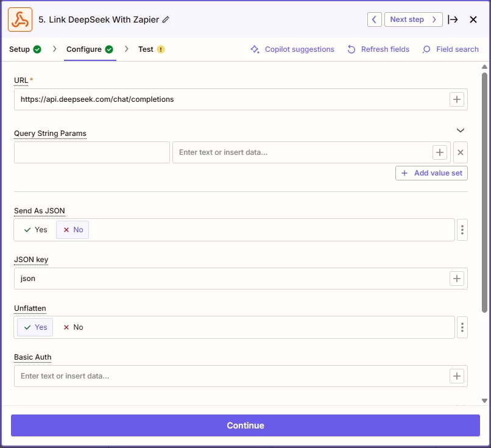Screen dimensions: 491x448
Task: Insert data into Basic Auth plus button
Action: 456,376
